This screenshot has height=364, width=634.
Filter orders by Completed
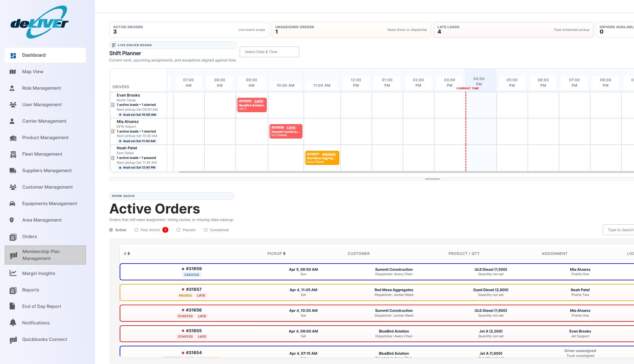(x=206, y=230)
